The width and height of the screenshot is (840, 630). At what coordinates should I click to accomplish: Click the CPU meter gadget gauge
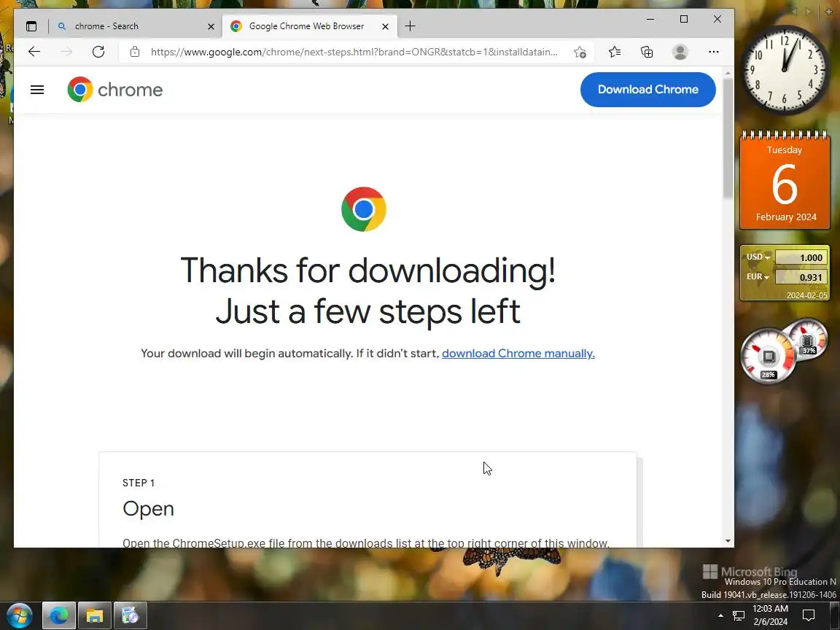(769, 357)
